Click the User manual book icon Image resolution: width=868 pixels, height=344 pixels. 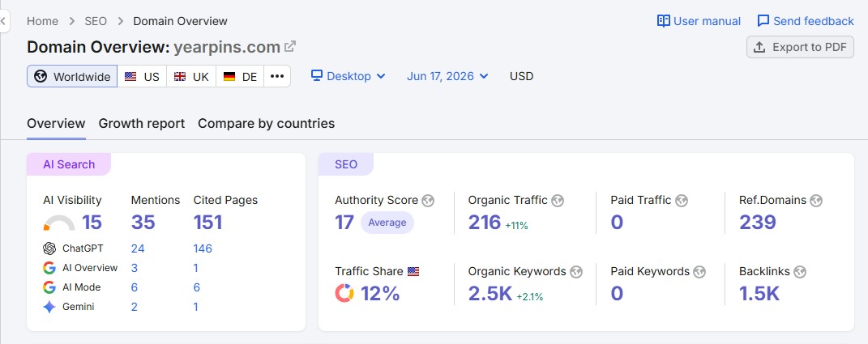click(x=663, y=21)
